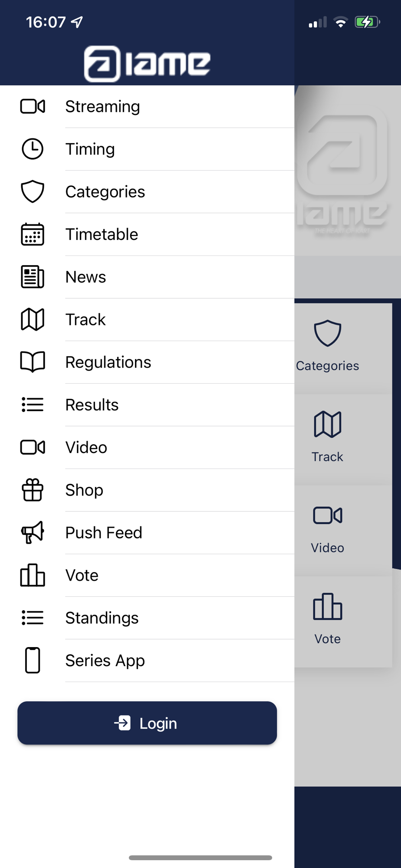
Task: Open the Standings menu item
Action: pos(147,618)
